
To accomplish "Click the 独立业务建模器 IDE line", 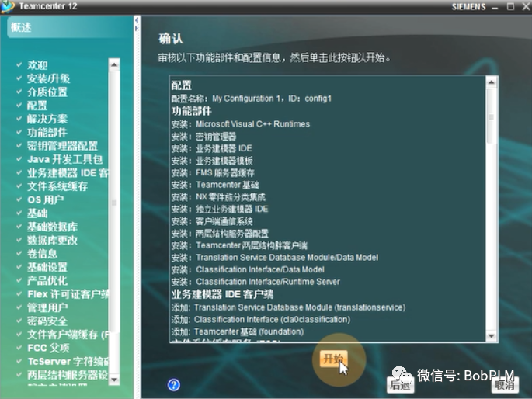I will tap(220, 209).
